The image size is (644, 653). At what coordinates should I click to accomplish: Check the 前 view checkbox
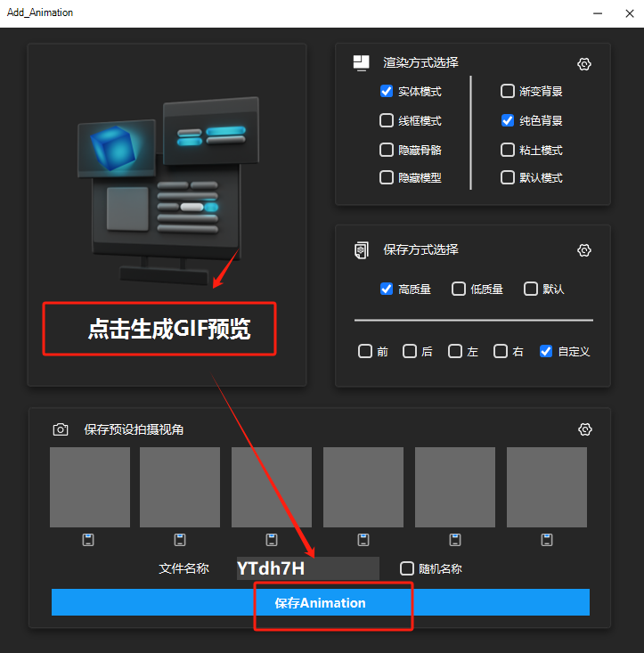click(365, 351)
